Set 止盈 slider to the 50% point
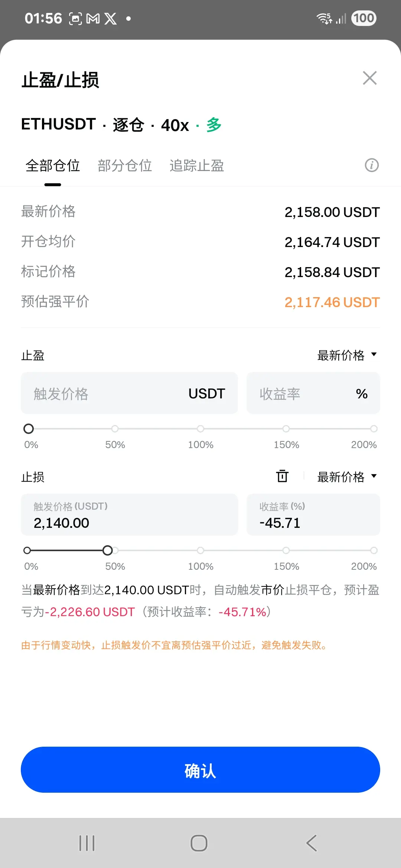The width and height of the screenshot is (401, 868). click(x=115, y=429)
